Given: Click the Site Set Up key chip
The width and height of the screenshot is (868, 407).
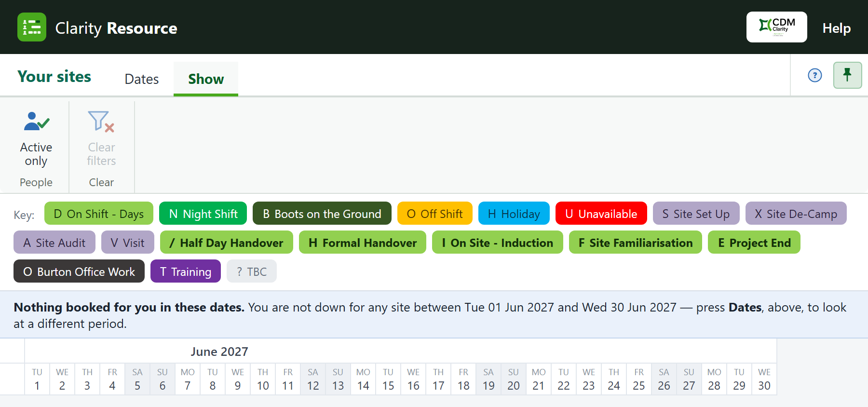Looking at the screenshot, I should point(696,214).
